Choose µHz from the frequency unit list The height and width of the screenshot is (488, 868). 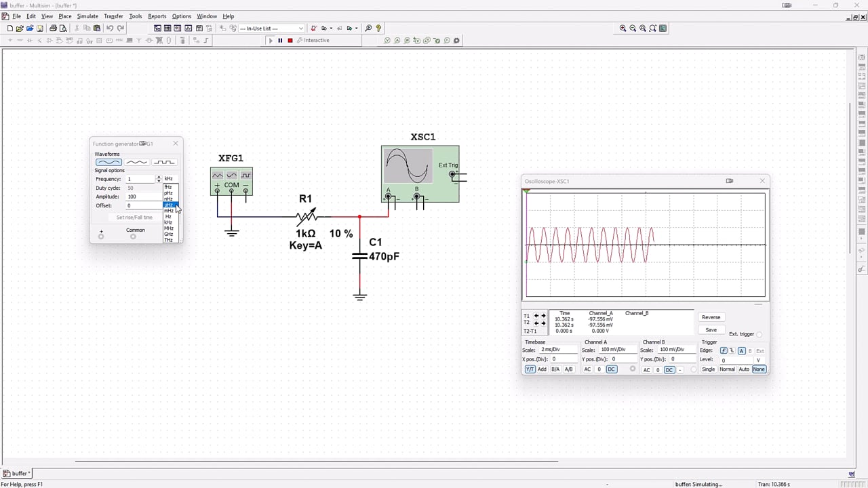[169, 205]
